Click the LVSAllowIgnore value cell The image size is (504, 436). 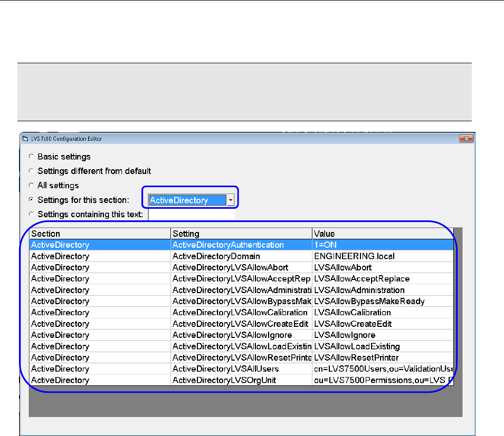383,335
